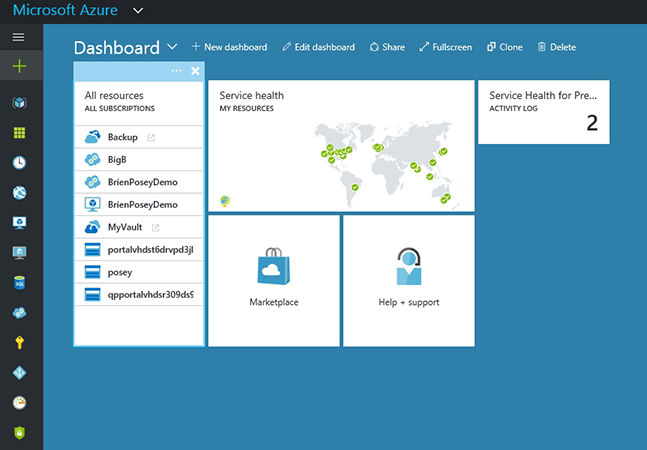Expand the Microsoft Azure header chevron
Viewport: 647px width, 450px height.
(138, 10)
